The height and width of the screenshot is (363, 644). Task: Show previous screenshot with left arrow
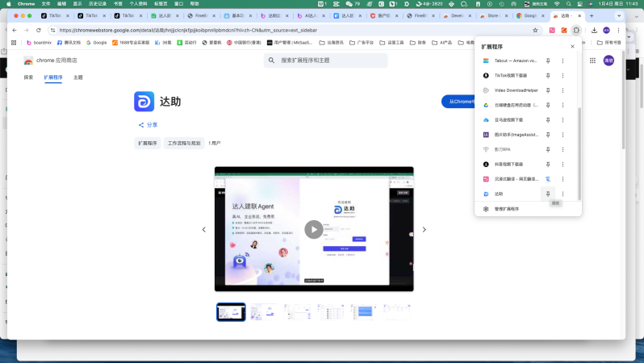point(203,230)
